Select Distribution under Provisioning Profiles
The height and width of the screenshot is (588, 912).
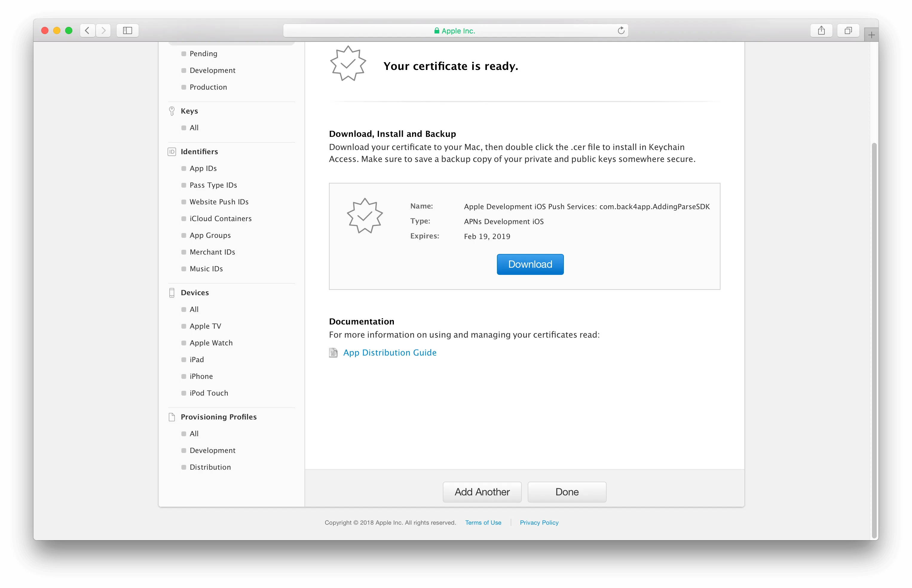click(x=210, y=467)
